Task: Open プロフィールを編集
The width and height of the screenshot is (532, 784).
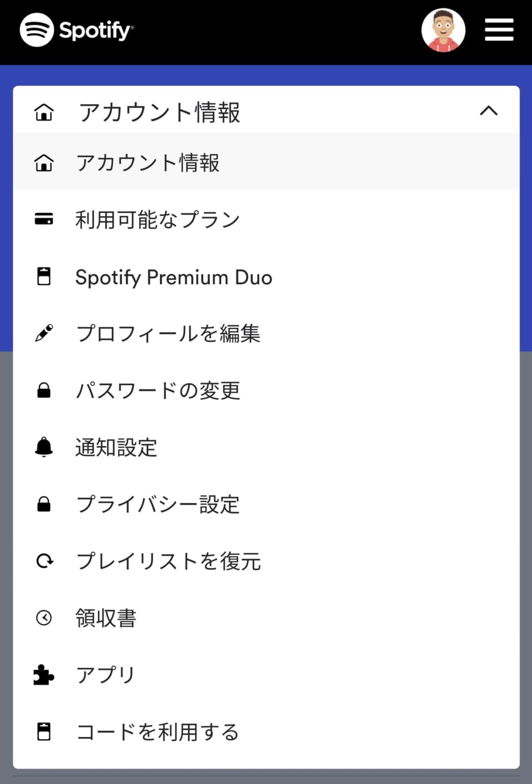Action: tap(168, 334)
